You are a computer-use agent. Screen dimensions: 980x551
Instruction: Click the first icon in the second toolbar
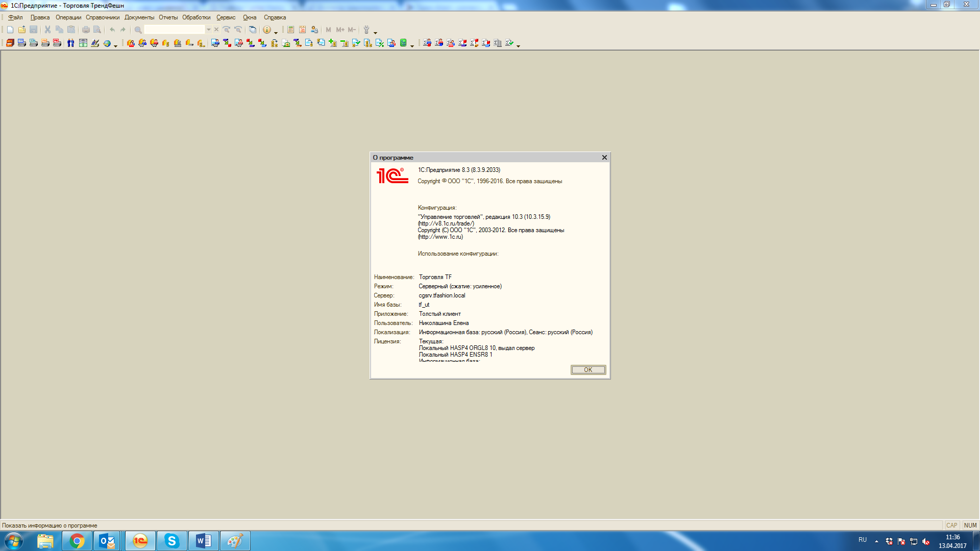[10, 43]
